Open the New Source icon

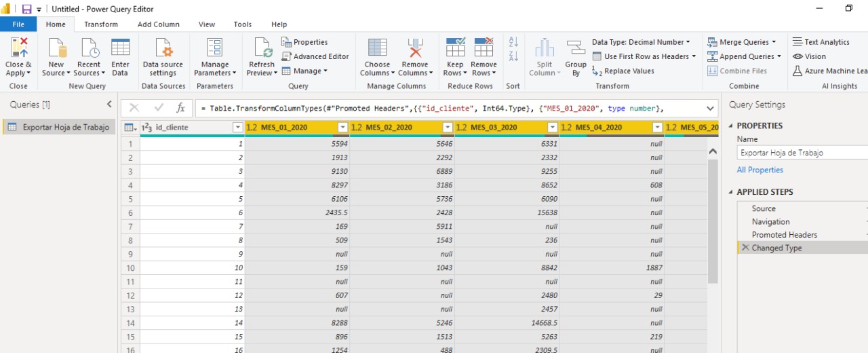point(56,48)
